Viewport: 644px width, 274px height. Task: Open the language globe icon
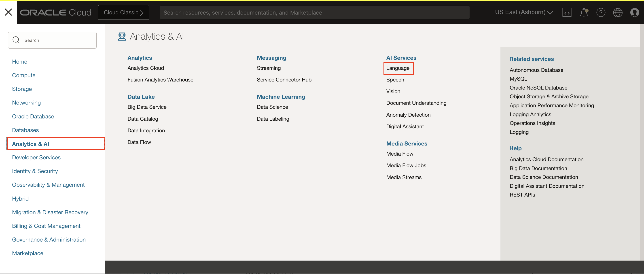(617, 12)
